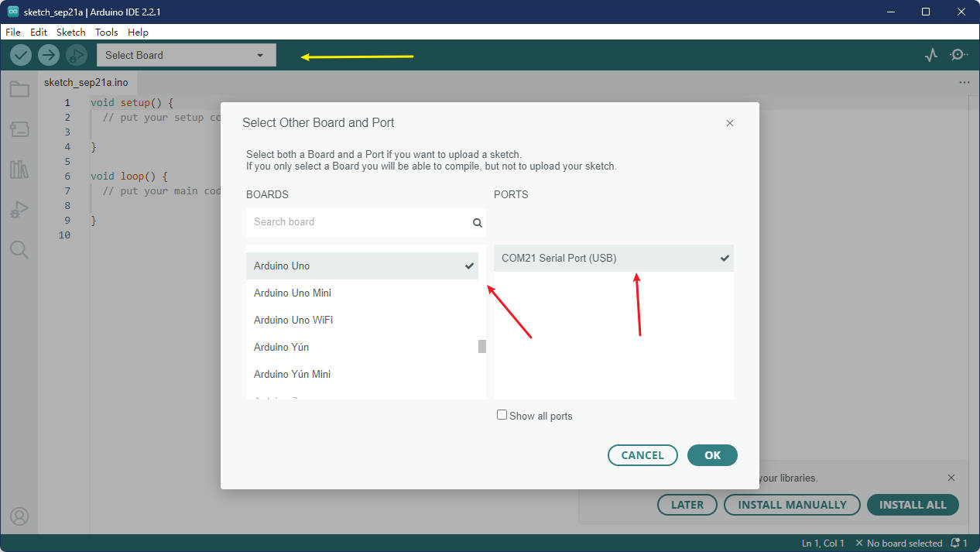Open the Sketchbook folder sidebar icon

click(x=19, y=90)
